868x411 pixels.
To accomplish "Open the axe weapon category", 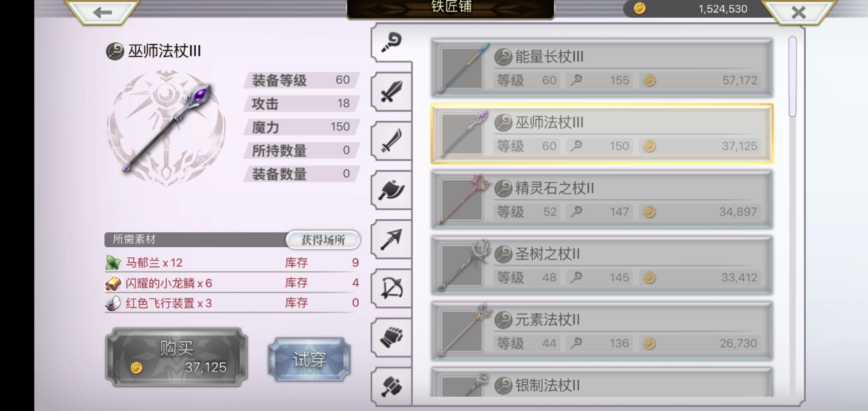I will (391, 190).
